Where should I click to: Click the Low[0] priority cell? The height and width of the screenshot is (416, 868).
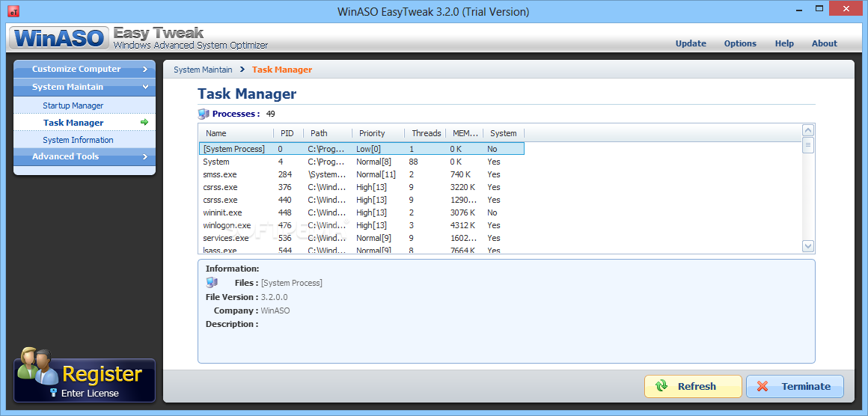369,149
